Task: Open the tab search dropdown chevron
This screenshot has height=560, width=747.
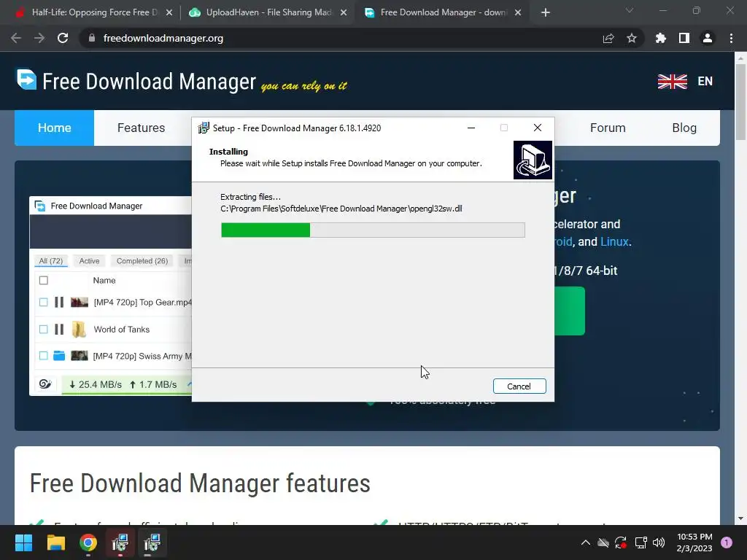Action: (630, 10)
